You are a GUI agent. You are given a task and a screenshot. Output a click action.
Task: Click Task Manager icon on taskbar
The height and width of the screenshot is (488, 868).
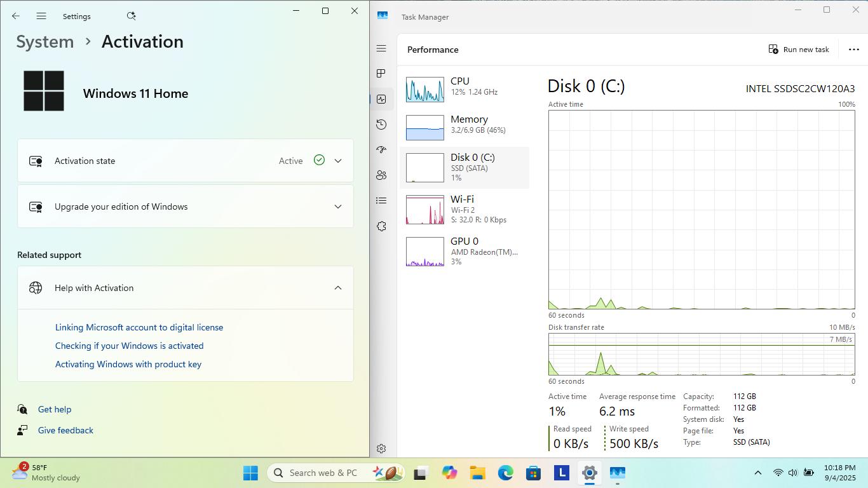pos(618,473)
